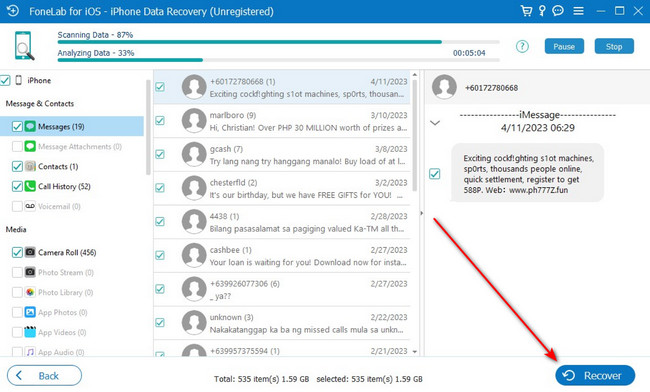The width and height of the screenshot is (650, 392).
Task: Click the avatar of chesterfld conversation
Action: 194,188
